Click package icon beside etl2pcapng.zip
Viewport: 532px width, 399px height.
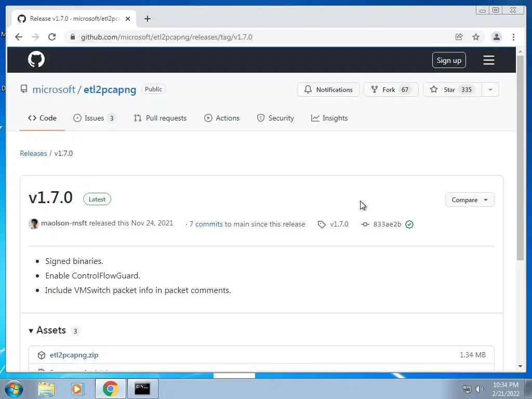pos(42,355)
